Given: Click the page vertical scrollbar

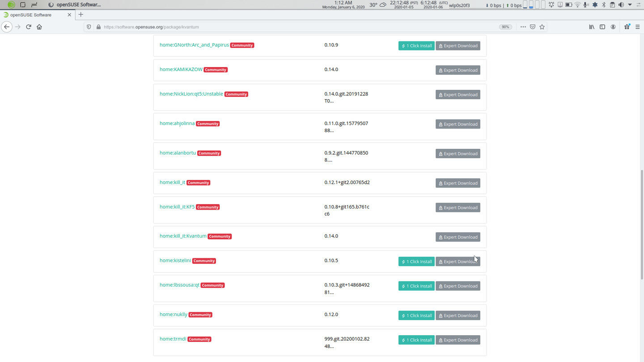Looking at the screenshot, I should tap(642, 225).
